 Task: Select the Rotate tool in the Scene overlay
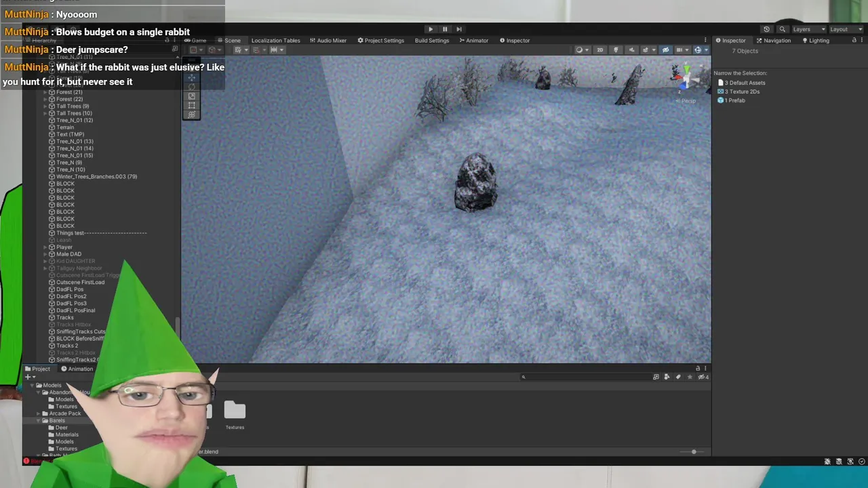(191, 87)
